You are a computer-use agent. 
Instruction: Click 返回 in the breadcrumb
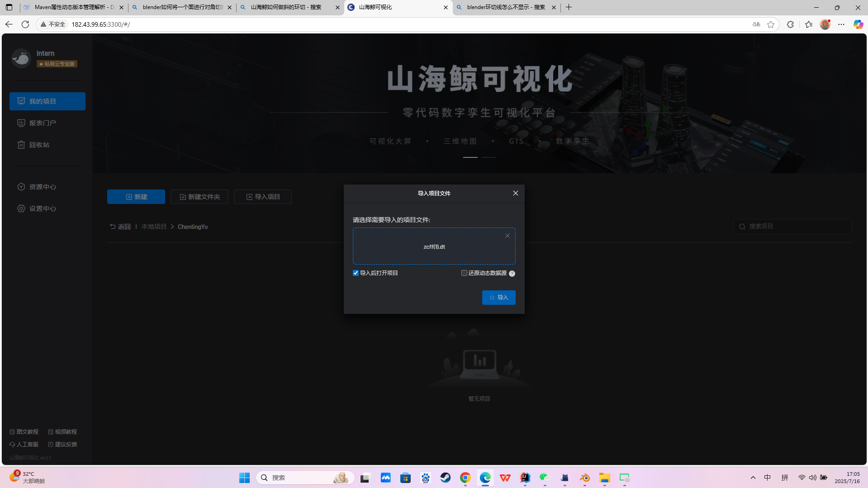pyautogui.click(x=120, y=227)
